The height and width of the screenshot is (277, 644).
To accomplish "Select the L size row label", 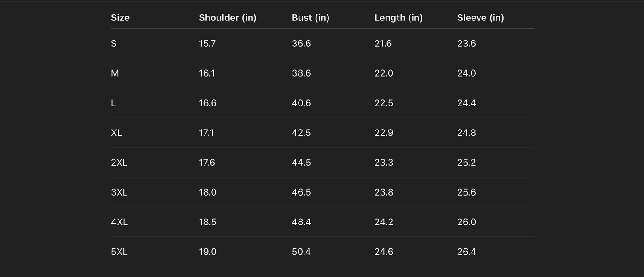I will [113, 103].
